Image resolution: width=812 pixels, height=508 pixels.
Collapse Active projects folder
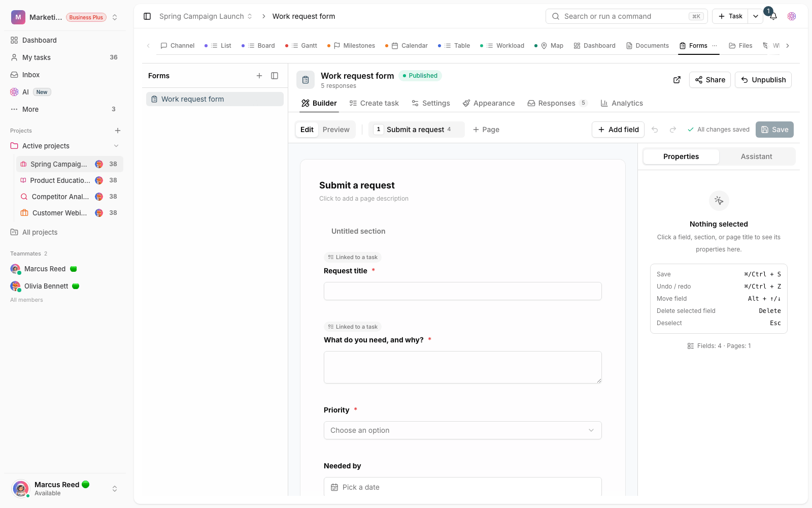pyautogui.click(x=116, y=146)
